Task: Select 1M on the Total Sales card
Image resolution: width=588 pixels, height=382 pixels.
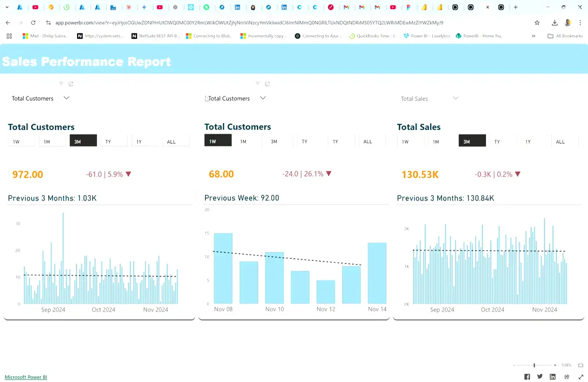Action: point(442,141)
